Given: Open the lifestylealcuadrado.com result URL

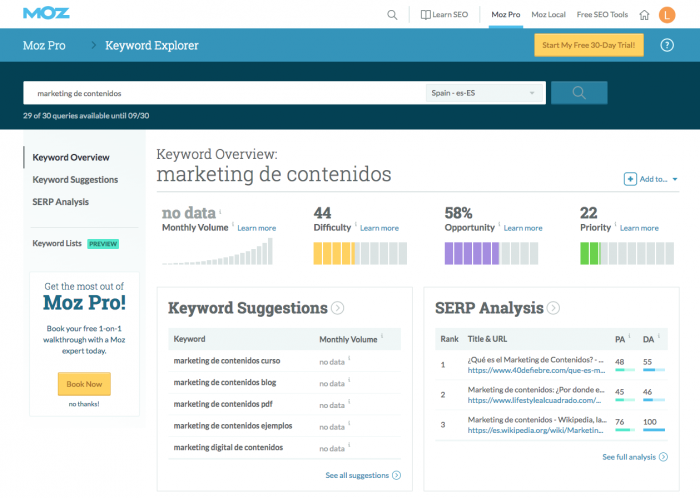Looking at the screenshot, I should point(534,400).
